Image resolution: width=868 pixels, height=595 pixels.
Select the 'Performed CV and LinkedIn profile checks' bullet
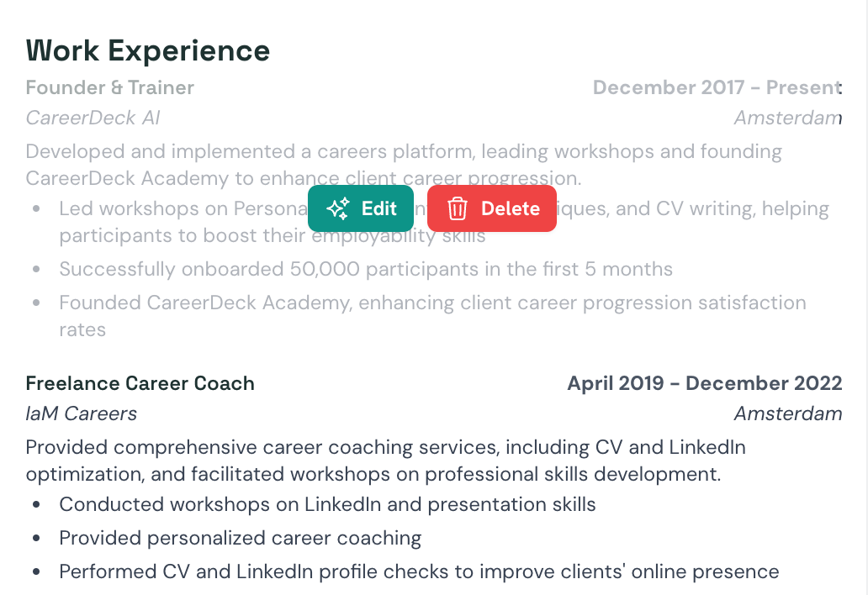click(419, 571)
